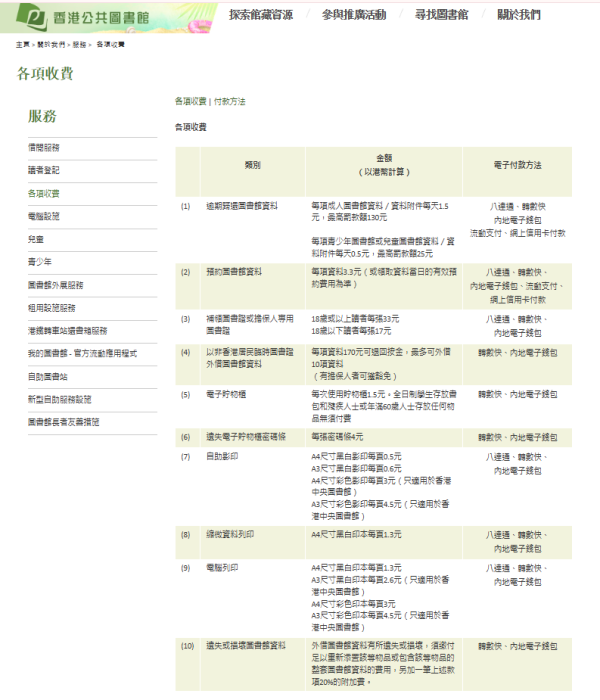Open 新型自助服務設施 sidebar link
Viewport: 600px width, 700px height.
pos(59,400)
